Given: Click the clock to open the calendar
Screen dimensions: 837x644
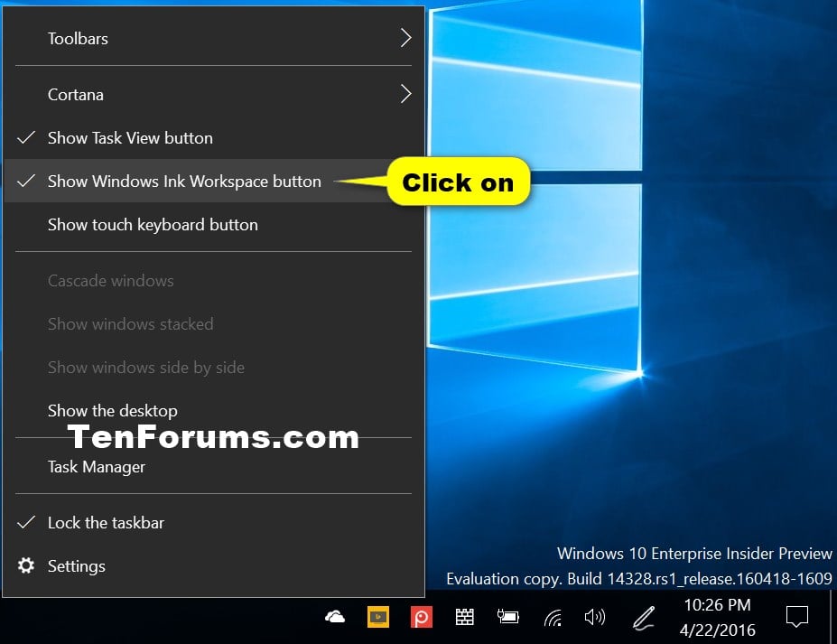Looking at the screenshot, I should point(716,616).
